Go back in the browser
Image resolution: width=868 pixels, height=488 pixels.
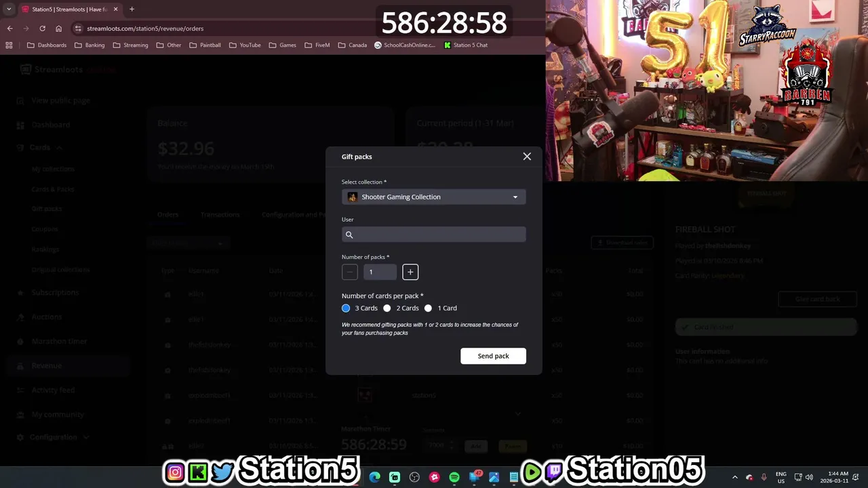(9, 28)
